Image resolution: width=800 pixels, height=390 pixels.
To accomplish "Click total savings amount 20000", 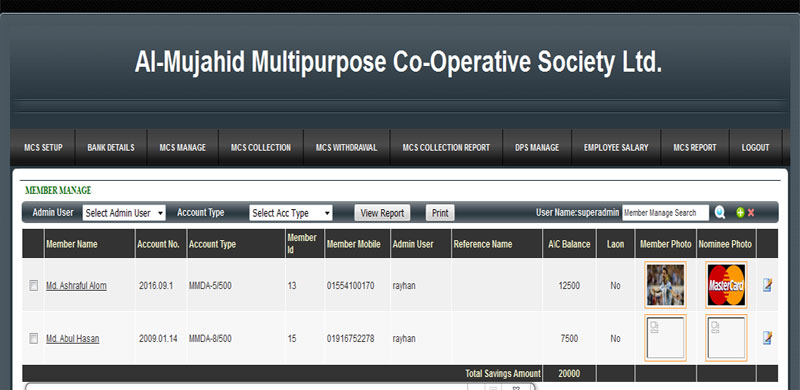I will click(569, 374).
